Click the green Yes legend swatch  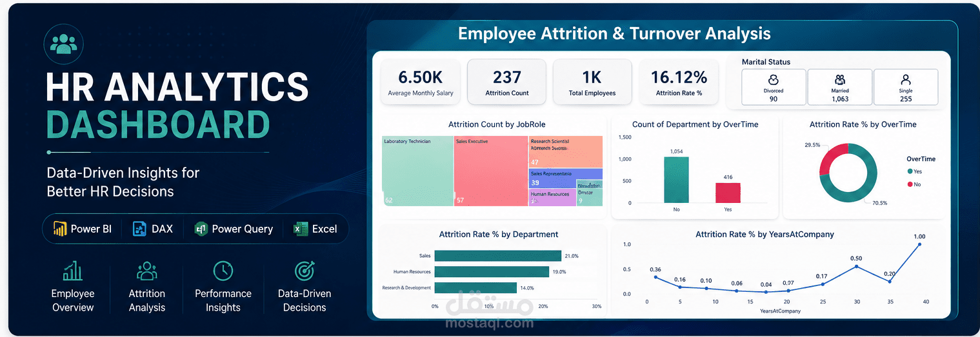pos(910,171)
